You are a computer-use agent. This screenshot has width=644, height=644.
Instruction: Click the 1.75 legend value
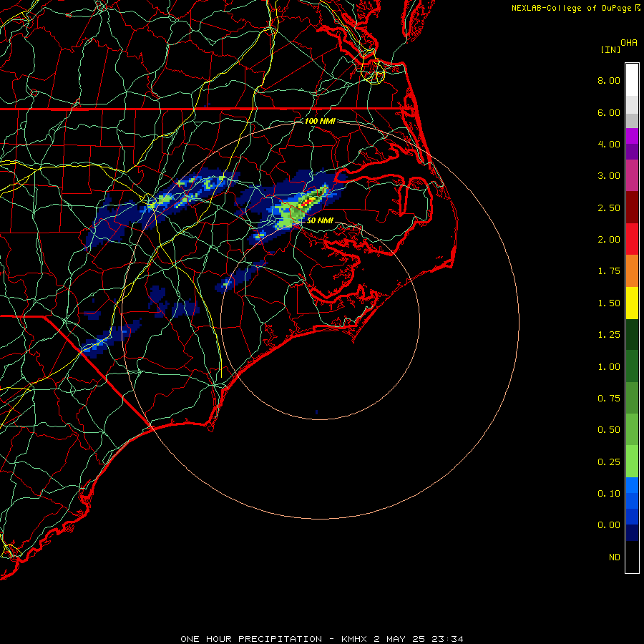[x=609, y=271]
